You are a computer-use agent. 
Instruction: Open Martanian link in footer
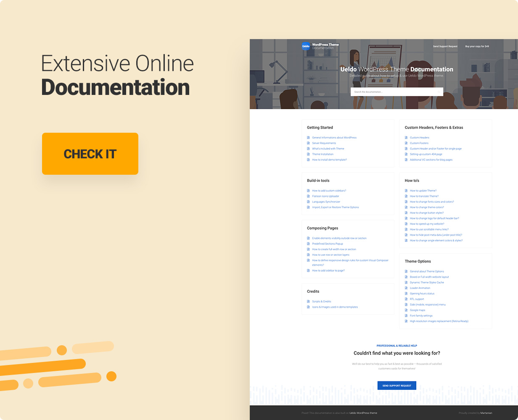click(486, 413)
